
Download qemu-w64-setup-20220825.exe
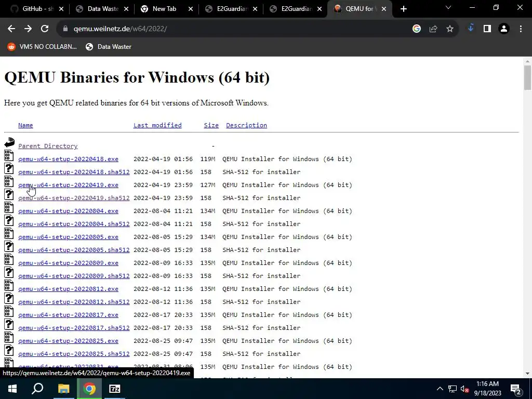coord(68,341)
